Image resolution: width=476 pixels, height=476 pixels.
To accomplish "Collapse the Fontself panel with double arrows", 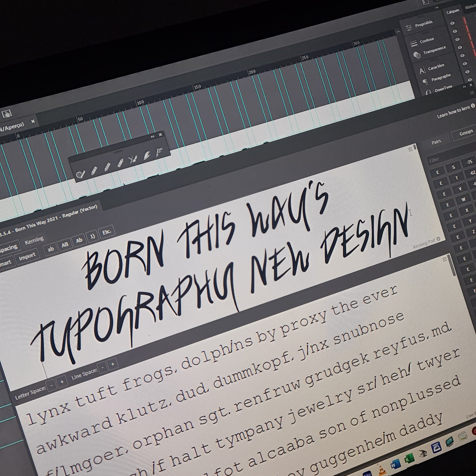I will [x=464, y=87].
